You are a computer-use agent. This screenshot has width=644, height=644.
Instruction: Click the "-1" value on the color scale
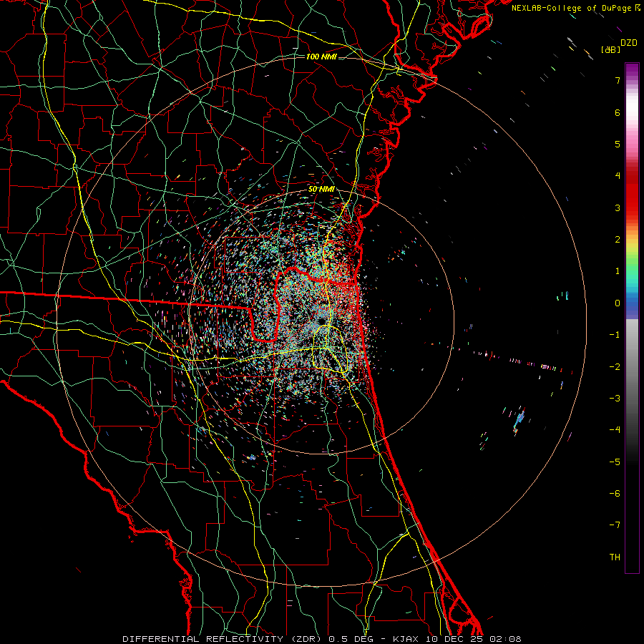click(615, 335)
